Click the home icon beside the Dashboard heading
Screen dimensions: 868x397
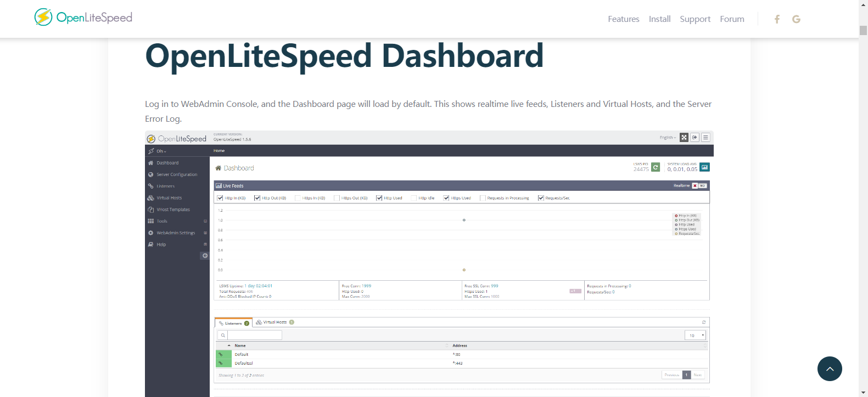point(218,168)
